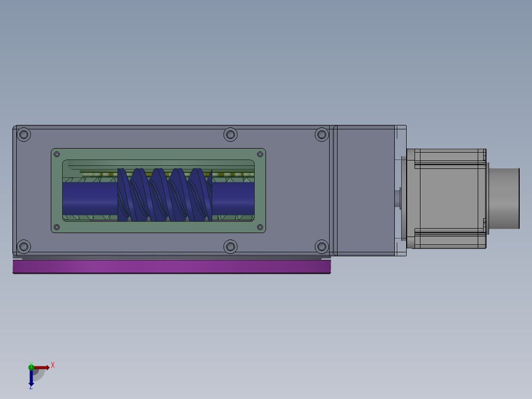The image size is (532, 399).
Task: Click the blue Z axis arrow on triad
Action: tap(31, 378)
